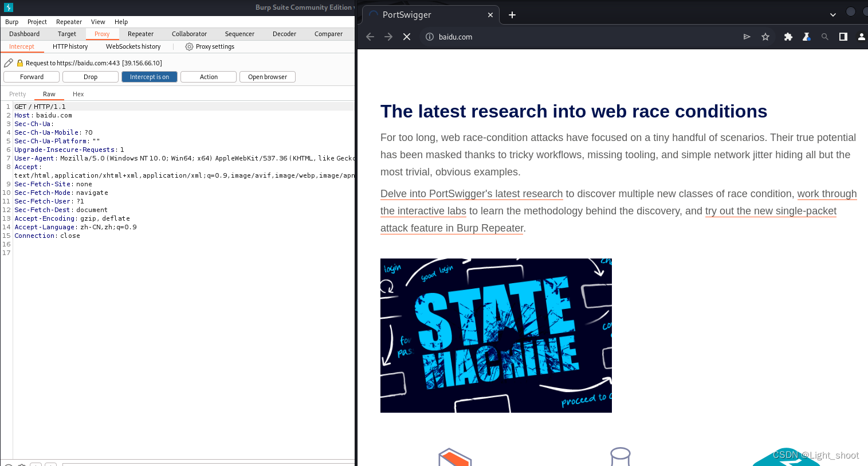Image resolution: width=868 pixels, height=466 pixels.
Task: Open a new browser tab with the plus button
Action: point(512,15)
